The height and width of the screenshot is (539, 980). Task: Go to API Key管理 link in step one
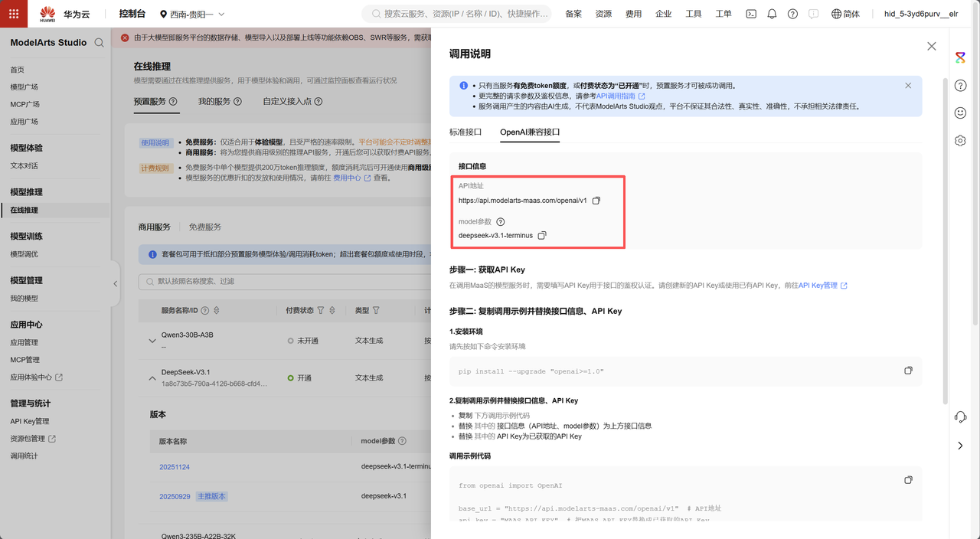click(x=823, y=286)
